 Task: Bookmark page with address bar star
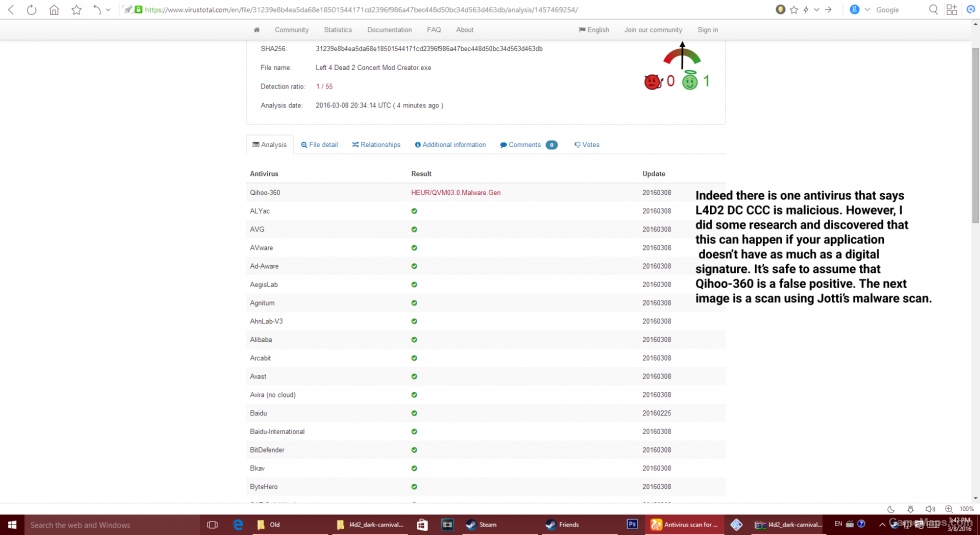click(x=794, y=9)
